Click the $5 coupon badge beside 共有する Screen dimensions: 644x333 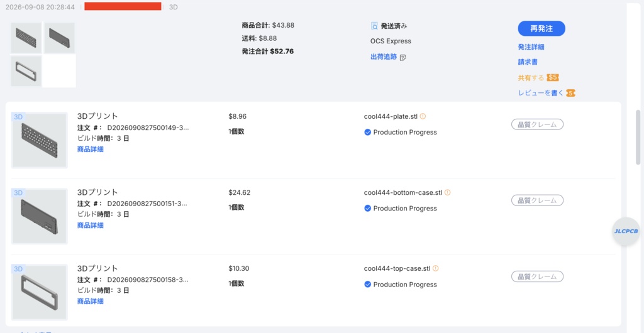click(553, 77)
